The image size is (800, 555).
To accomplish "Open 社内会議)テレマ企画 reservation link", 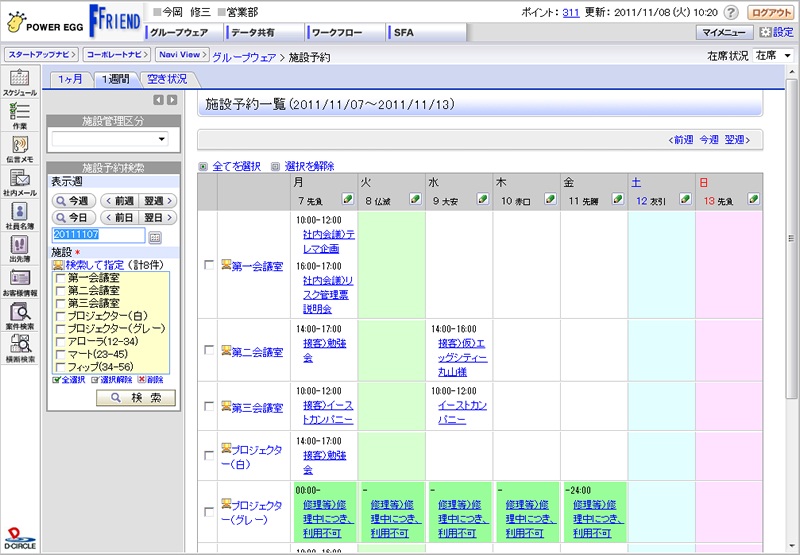I will coord(329,241).
